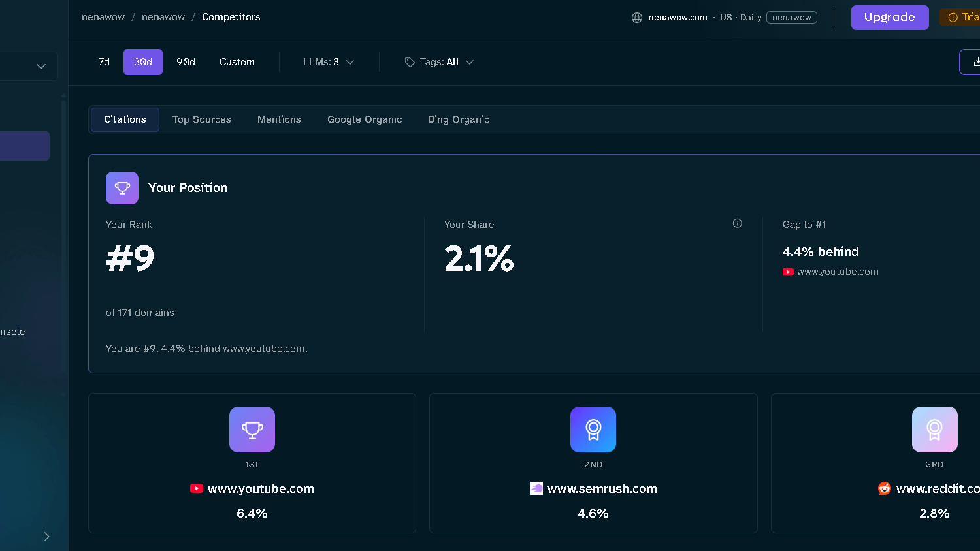Click the Upgrade button
Screen dimensions: 980x551
coord(890,18)
